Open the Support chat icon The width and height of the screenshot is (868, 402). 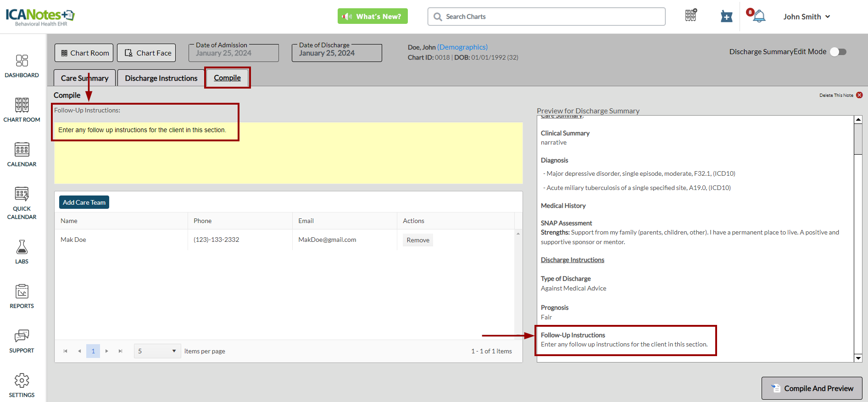(x=22, y=341)
